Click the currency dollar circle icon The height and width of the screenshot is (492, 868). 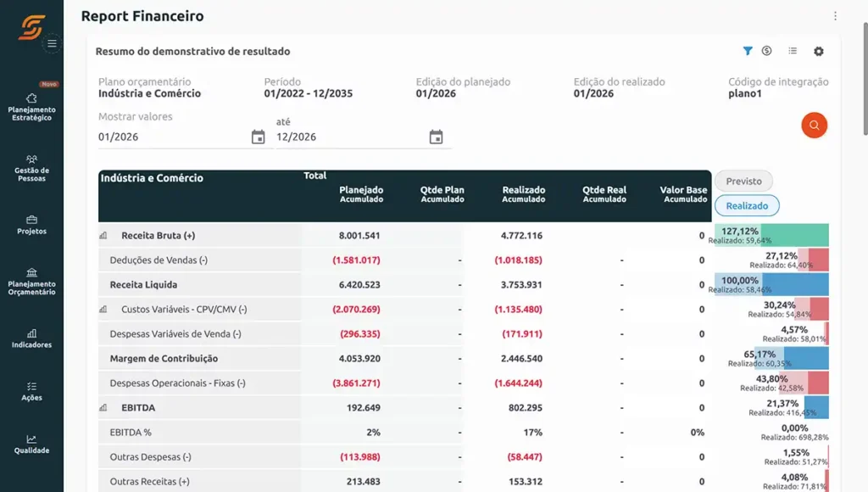pos(766,51)
